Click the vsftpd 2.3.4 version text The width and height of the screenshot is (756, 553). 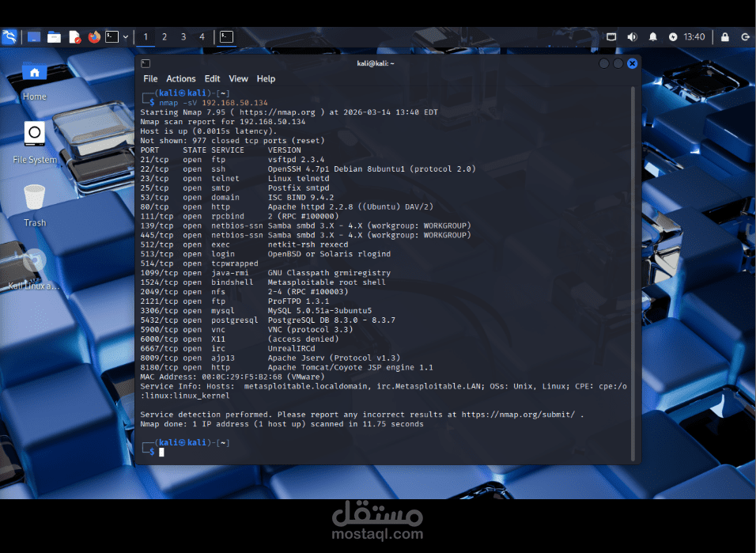click(x=296, y=160)
